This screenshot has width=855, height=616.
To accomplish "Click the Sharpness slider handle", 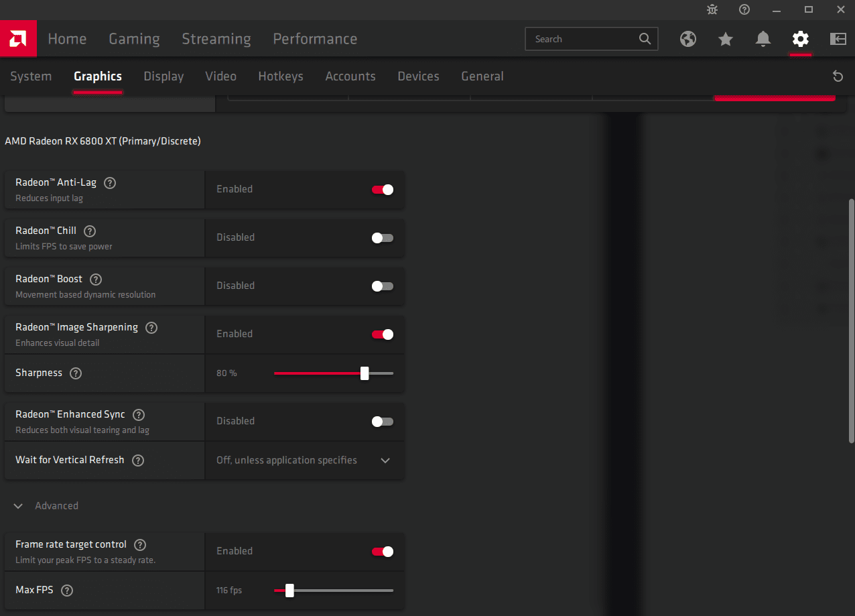I will click(x=365, y=373).
